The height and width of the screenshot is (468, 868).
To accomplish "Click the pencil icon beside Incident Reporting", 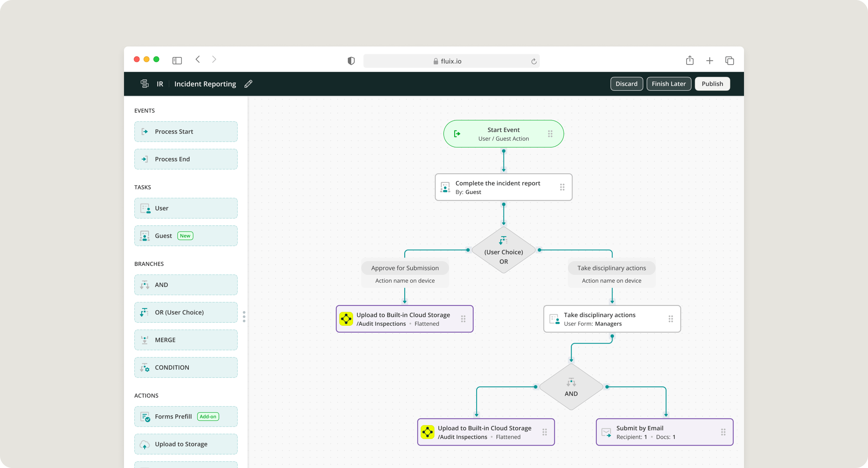I will (x=248, y=84).
